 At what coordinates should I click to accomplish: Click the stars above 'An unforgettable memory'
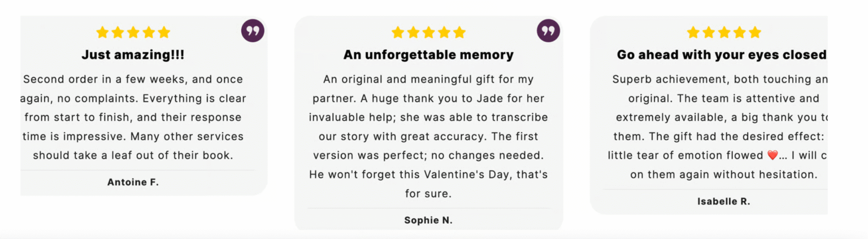coord(428,32)
